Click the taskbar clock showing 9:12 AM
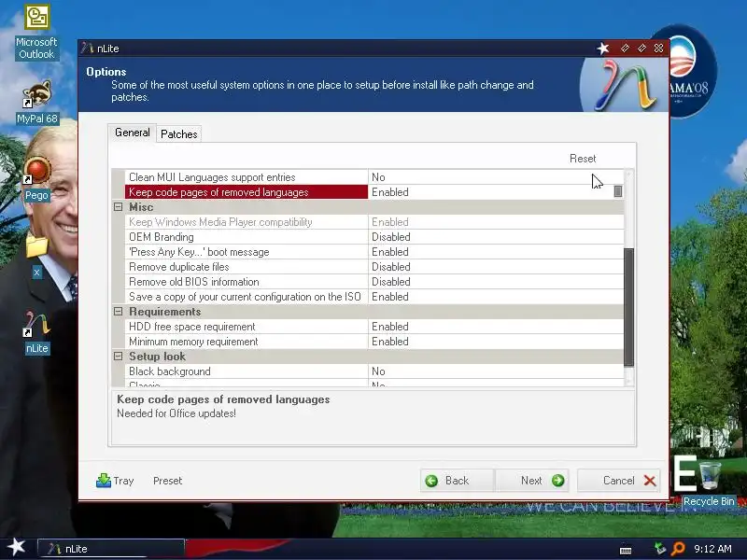The image size is (747, 560). click(712, 549)
